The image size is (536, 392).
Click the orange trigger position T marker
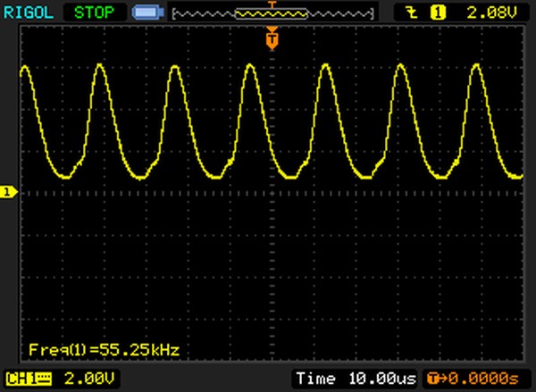point(272,38)
